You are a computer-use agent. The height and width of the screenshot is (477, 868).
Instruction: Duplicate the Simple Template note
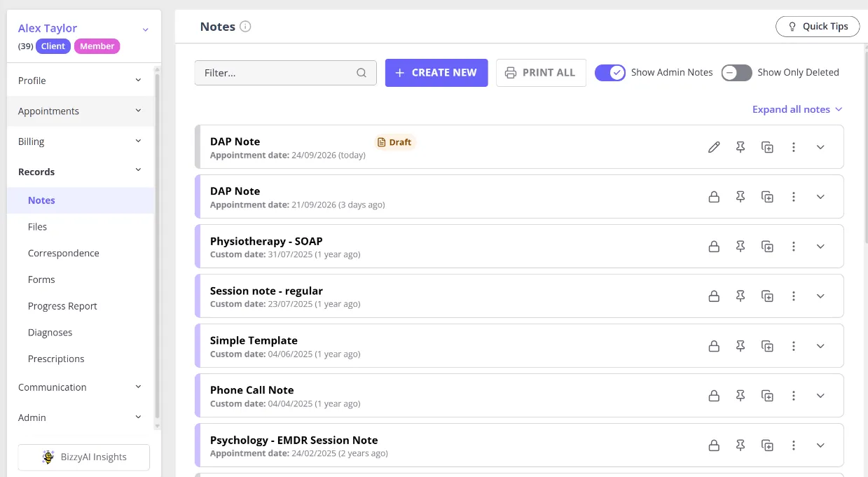[x=767, y=346]
